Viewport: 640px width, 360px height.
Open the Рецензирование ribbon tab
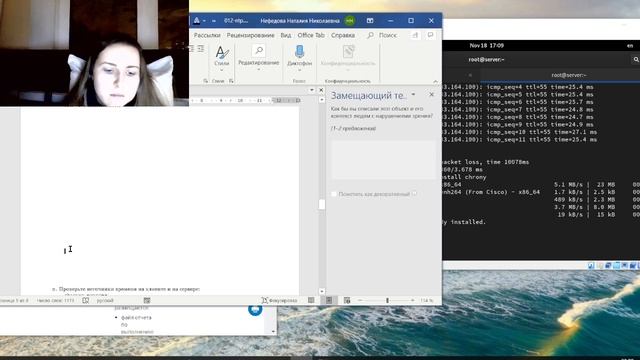[251, 36]
